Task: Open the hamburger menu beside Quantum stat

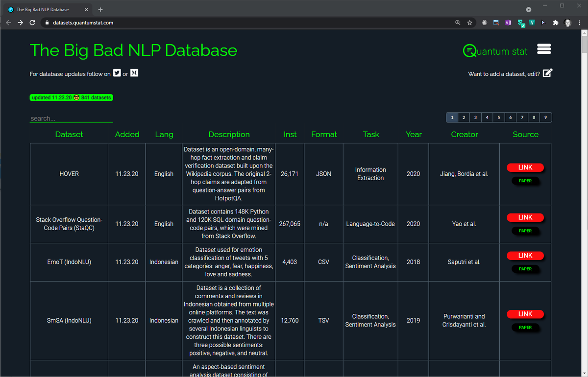Action: (x=544, y=49)
